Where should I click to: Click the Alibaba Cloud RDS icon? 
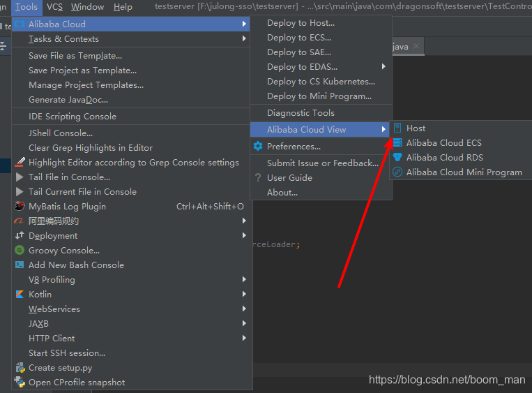pyautogui.click(x=397, y=157)
